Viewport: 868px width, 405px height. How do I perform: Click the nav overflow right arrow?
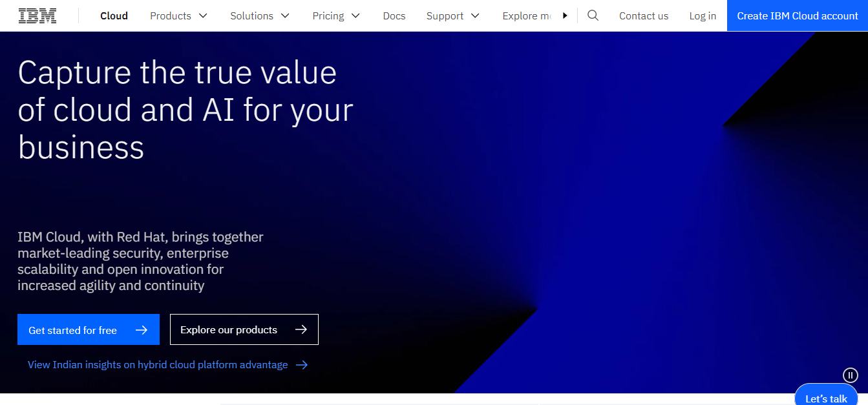(565, 16)
